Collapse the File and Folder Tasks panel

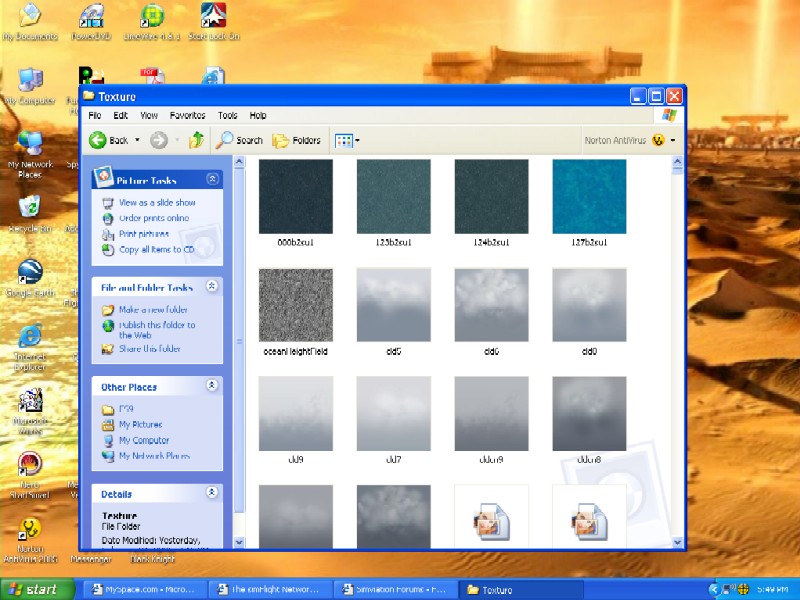pyautogui.click(x=212, y=286)
